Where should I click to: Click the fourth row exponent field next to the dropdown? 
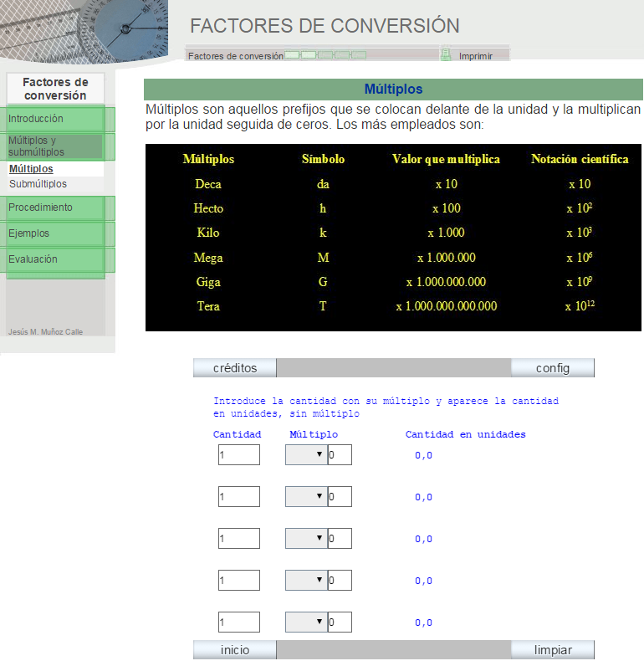pyautogui.click(x=340, y=581)
